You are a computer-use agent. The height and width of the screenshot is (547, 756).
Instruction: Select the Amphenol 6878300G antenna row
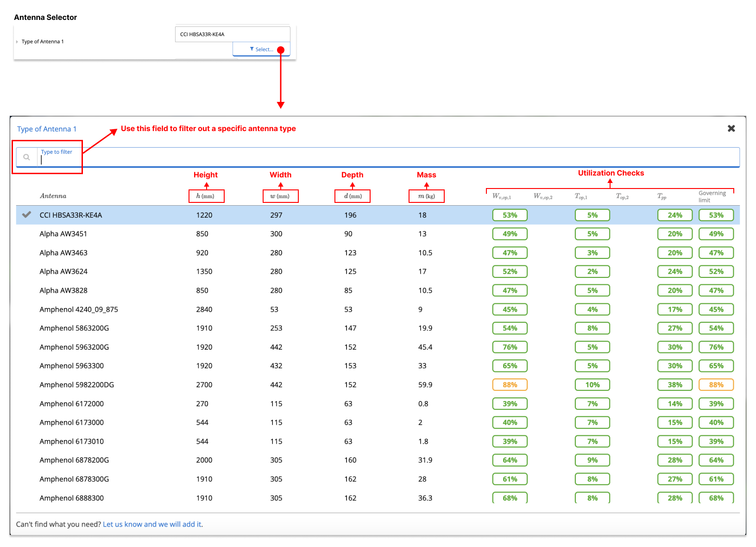pyautogui.click(x=378, y=479)
